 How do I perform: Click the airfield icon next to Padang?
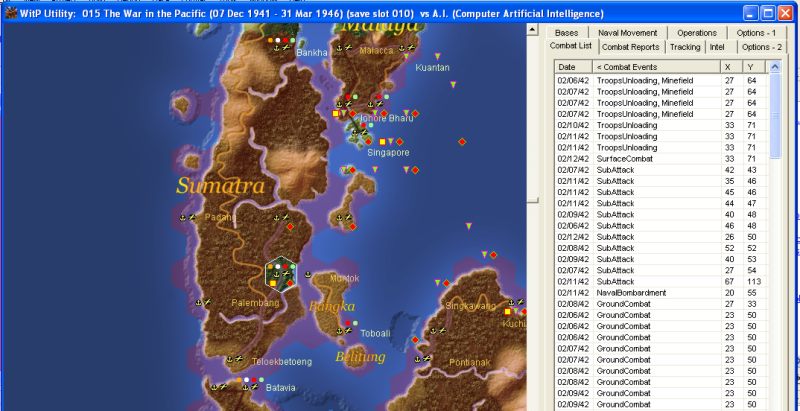[x=192, y=217]
